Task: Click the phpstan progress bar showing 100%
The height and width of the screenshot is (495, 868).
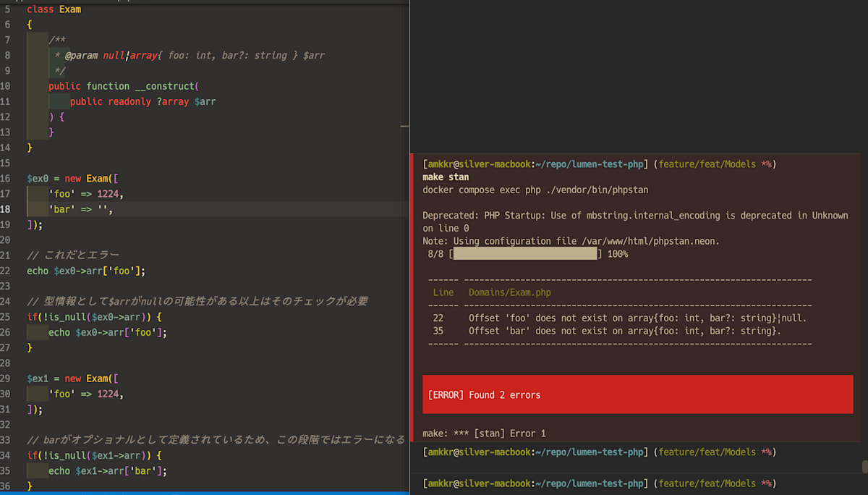Action: tap(524, 253)
